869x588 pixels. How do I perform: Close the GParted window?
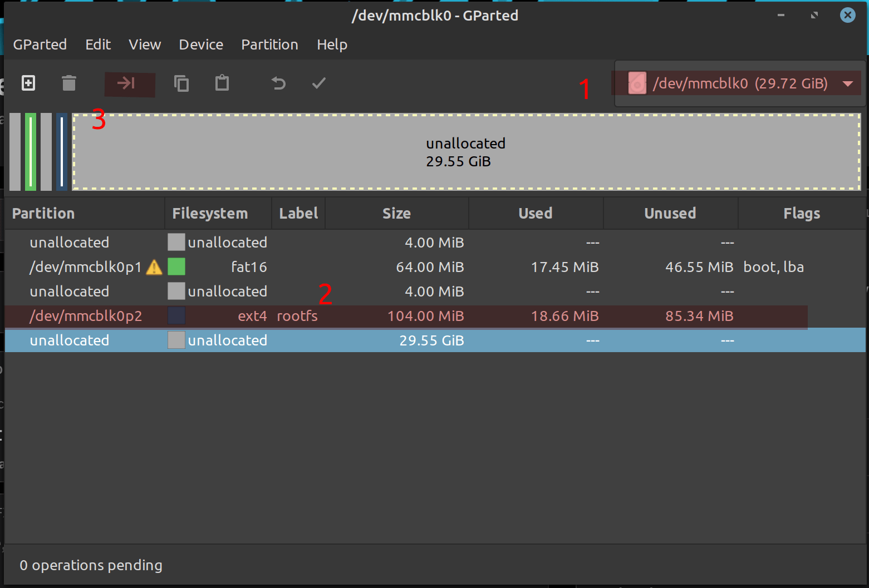pos(847,15)
